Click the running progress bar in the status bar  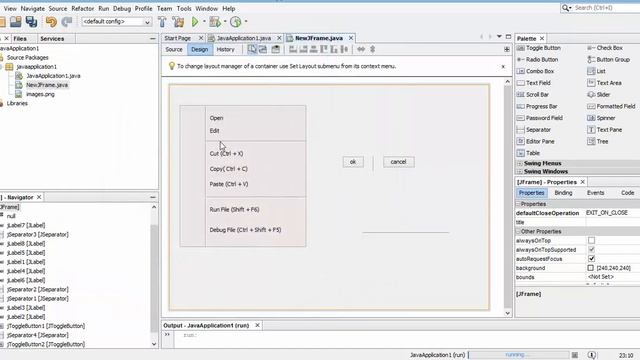[518, 355]
